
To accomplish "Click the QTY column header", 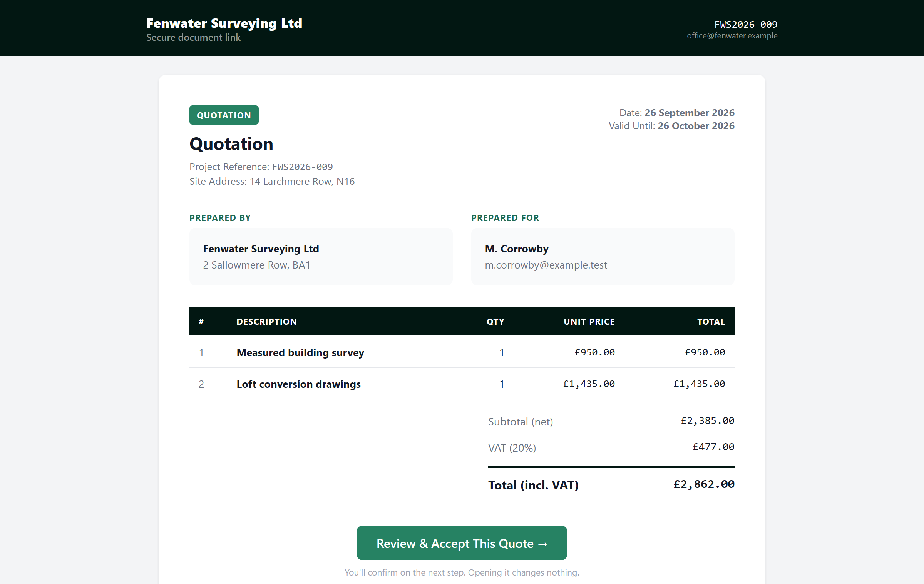I will (495, 322).
